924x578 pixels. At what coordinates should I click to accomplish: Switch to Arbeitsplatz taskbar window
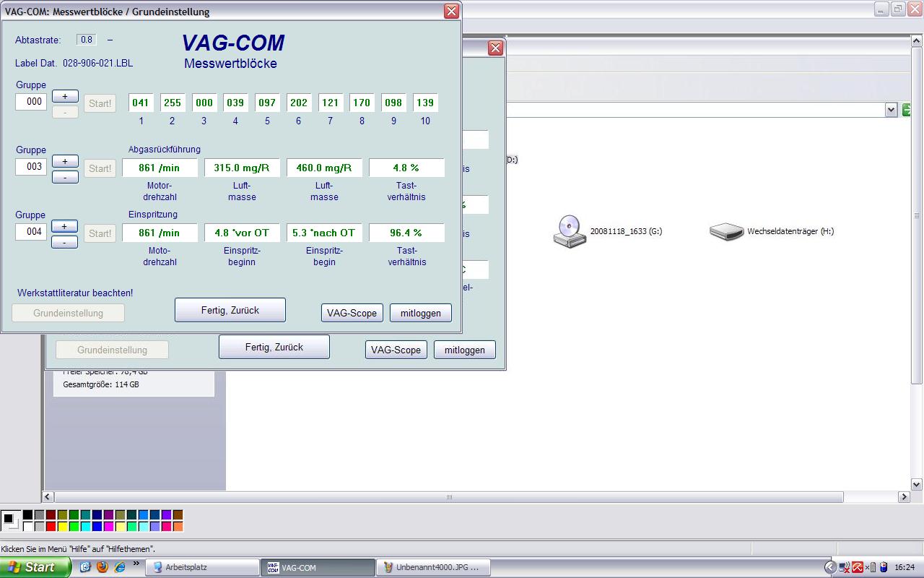tap(202, 567)
